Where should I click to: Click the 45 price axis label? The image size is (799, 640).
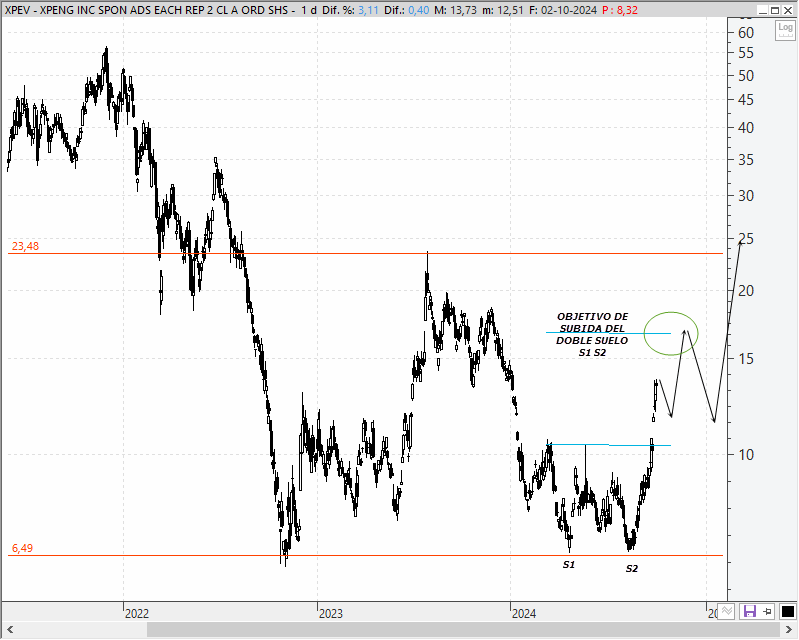(x=745, y=100)
